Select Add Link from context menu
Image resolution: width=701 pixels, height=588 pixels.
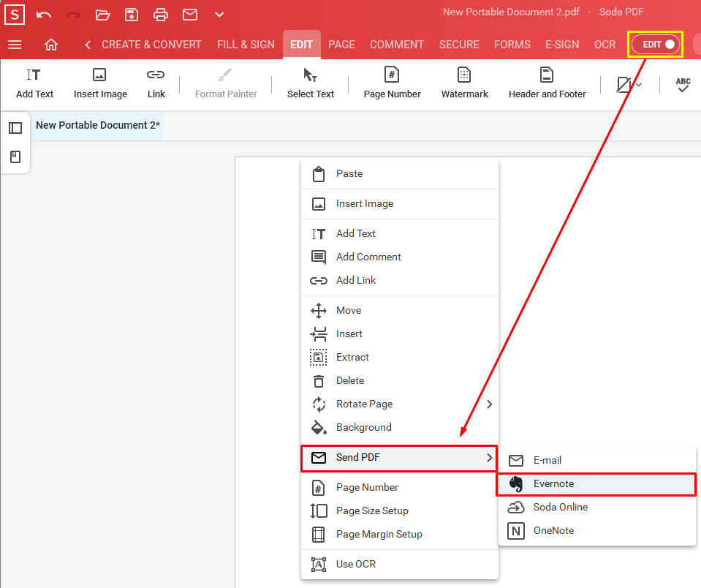400,280
